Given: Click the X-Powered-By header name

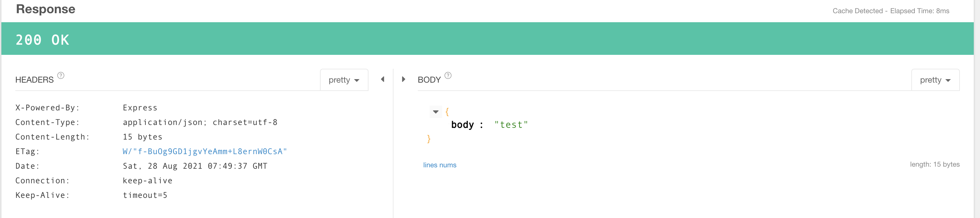Looking at the screenshot, I should pos(47,108).
